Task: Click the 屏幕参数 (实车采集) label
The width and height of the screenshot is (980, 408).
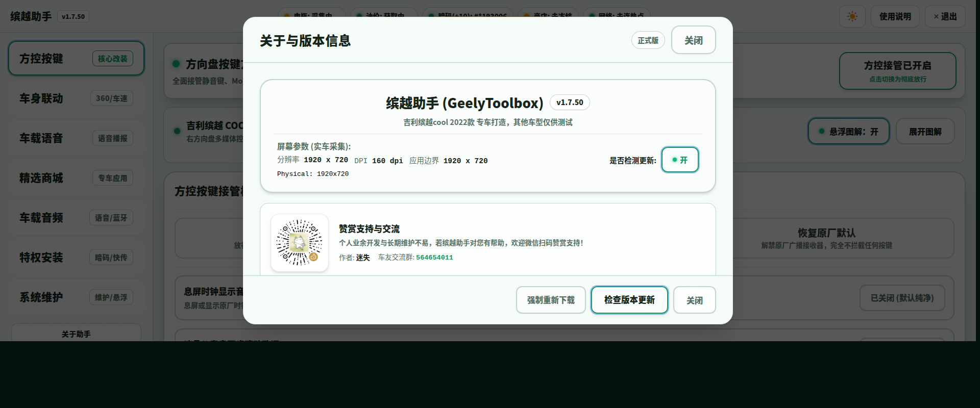Action: [314, 146]
